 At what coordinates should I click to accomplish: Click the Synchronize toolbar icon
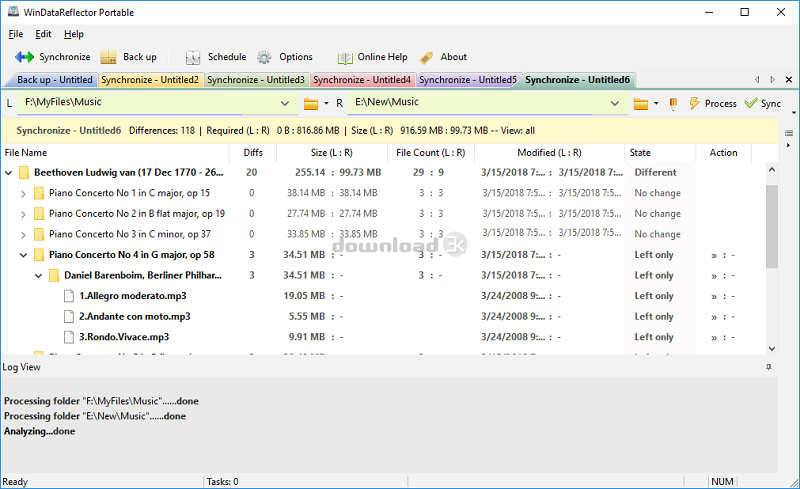point(25,57)
